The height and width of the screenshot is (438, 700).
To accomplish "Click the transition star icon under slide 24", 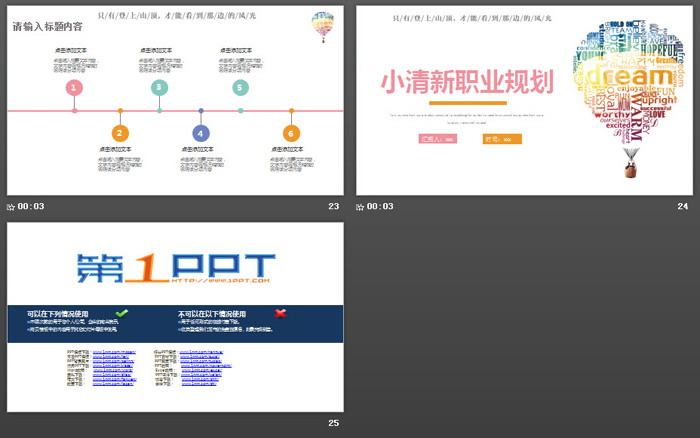I will point(360,207).
